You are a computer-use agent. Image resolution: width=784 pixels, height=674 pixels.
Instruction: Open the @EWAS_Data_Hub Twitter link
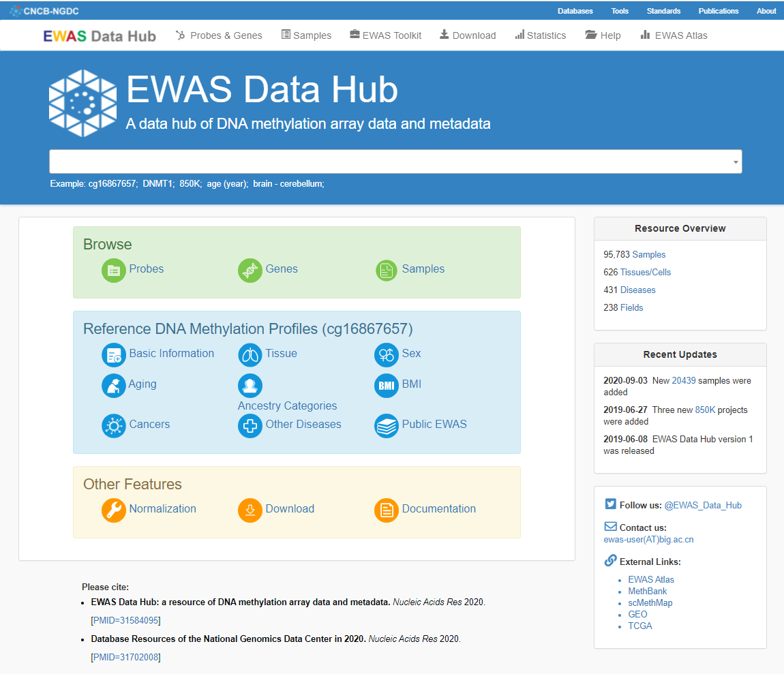coord(703,505)
